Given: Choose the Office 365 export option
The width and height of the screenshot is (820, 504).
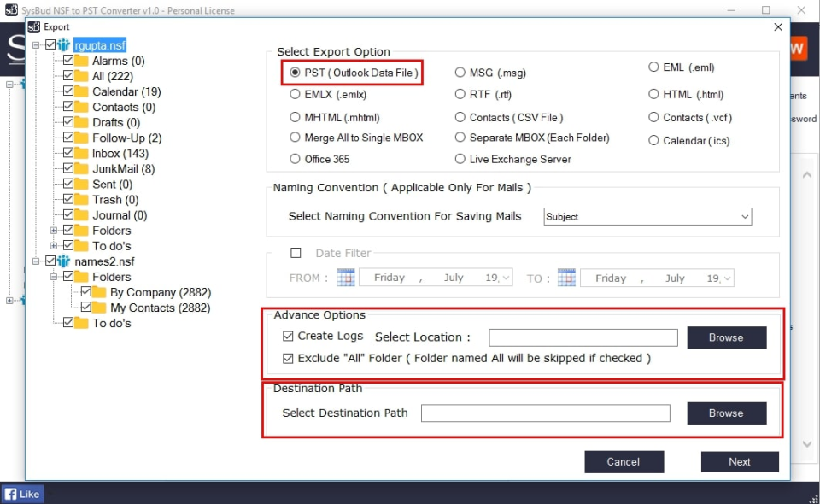Looking at the screenshot, I should pyautogui.click(x=295, y=159).
